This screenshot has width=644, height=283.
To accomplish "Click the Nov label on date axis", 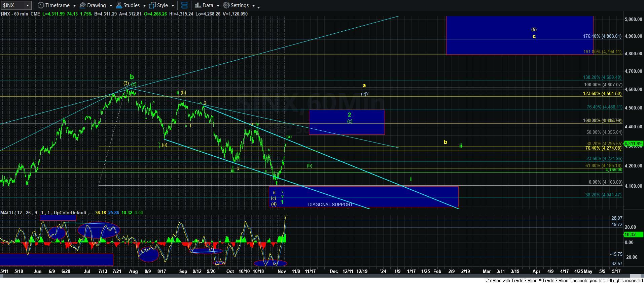I will (282, 271).
